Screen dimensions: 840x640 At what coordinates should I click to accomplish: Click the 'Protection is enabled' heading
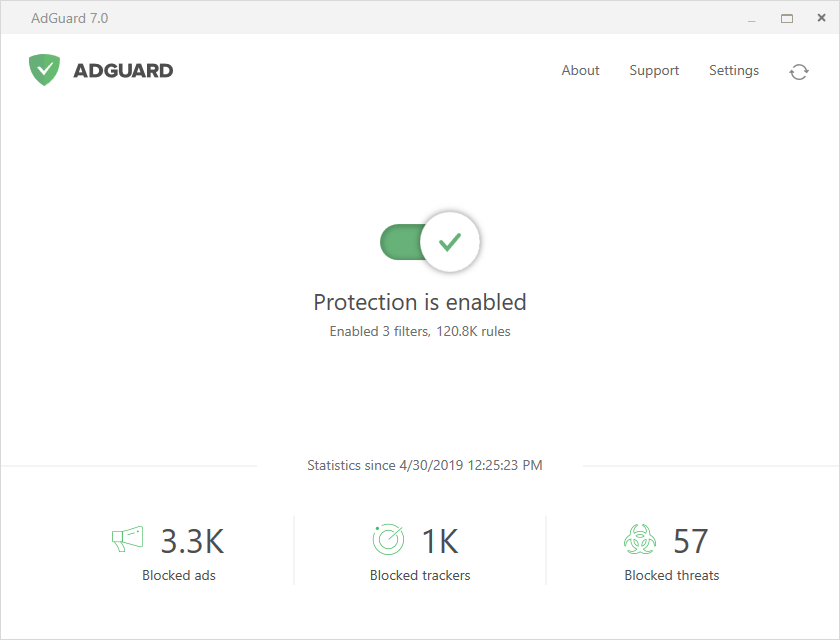pos(420,303)
